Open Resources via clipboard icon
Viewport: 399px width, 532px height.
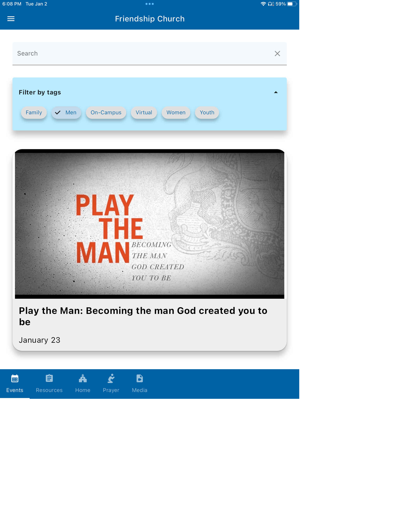click(x=49, y=379)
